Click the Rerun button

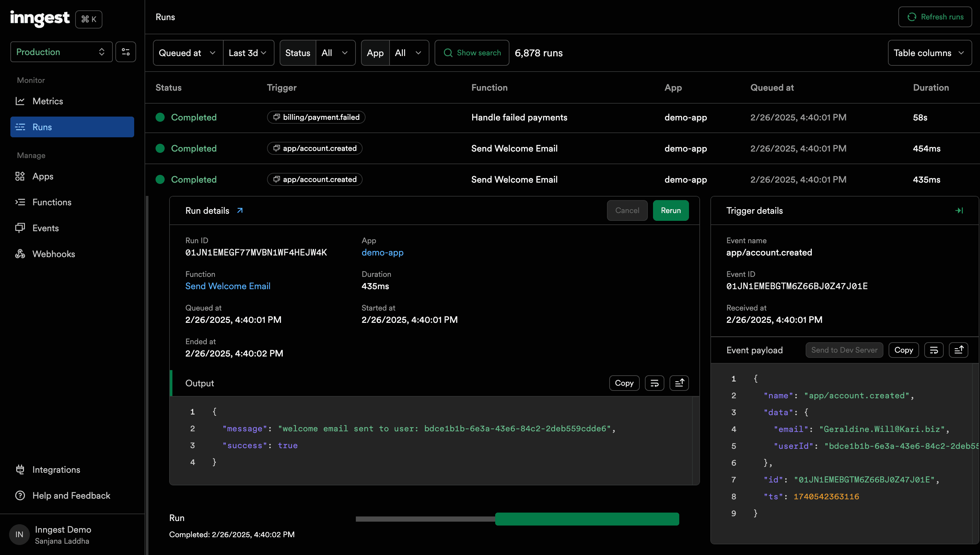click(x=671, y=210)
